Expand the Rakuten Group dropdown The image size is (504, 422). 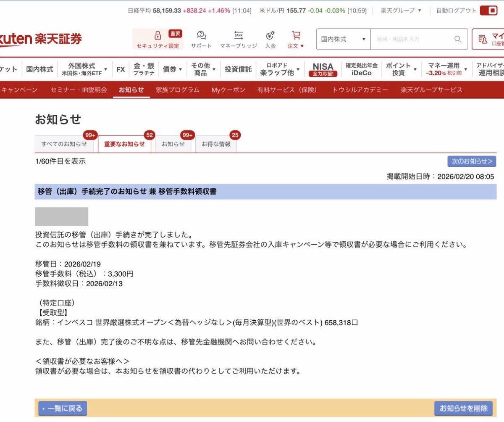pyautogui.click(x=401, y=11)
